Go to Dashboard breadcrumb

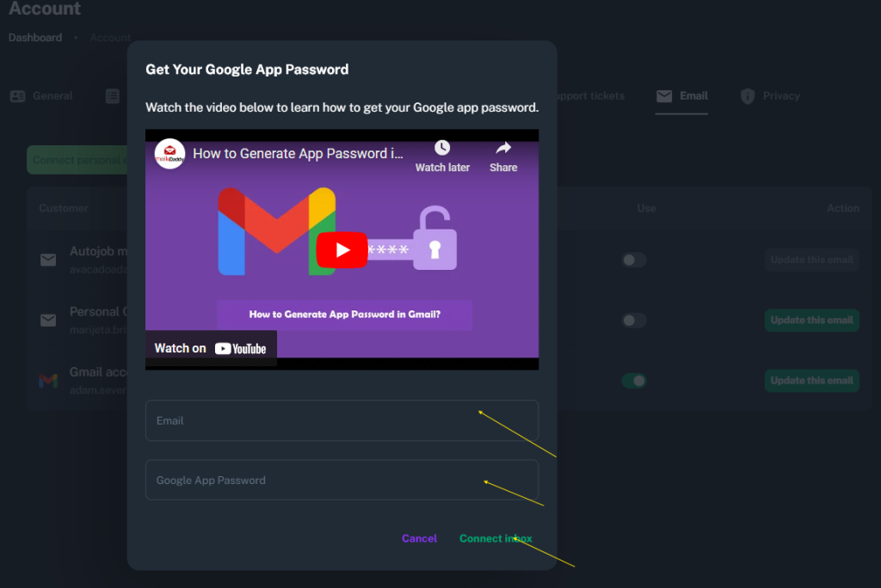(35, 38)
